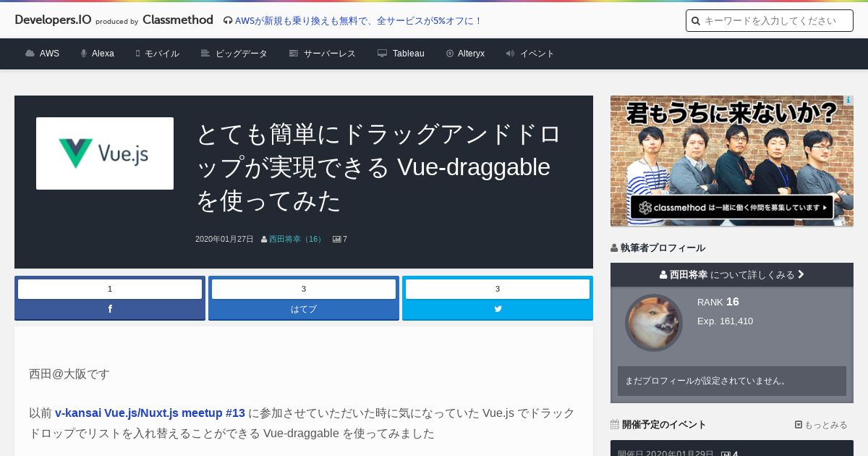Click the Exp. 161,410 value

pyautogui.click(x=725, y=321)
